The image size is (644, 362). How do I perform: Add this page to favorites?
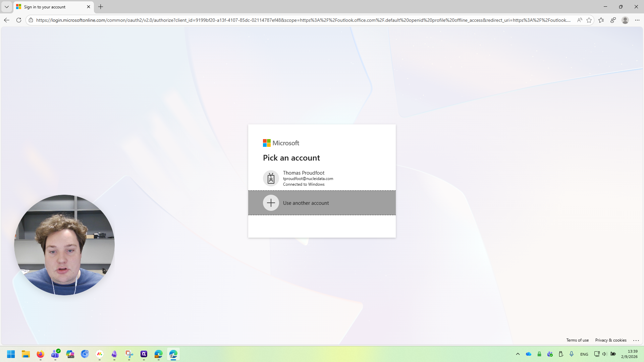(589, 20)
